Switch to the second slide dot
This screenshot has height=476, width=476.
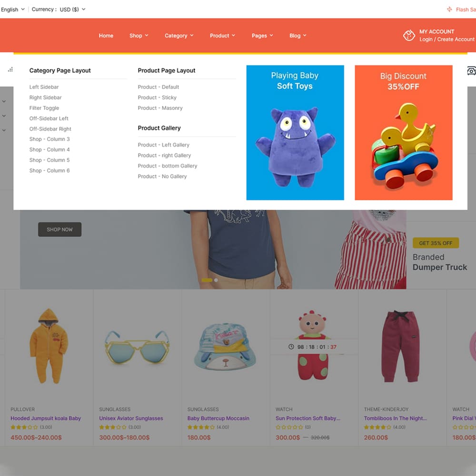[x=216, y=280]
